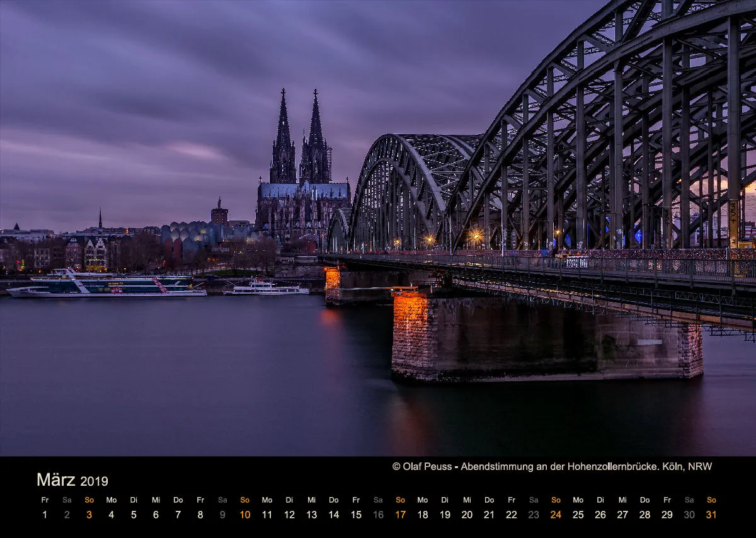756x538 pixels.
Task: Select calendar date 4
Action: (112, 515)
